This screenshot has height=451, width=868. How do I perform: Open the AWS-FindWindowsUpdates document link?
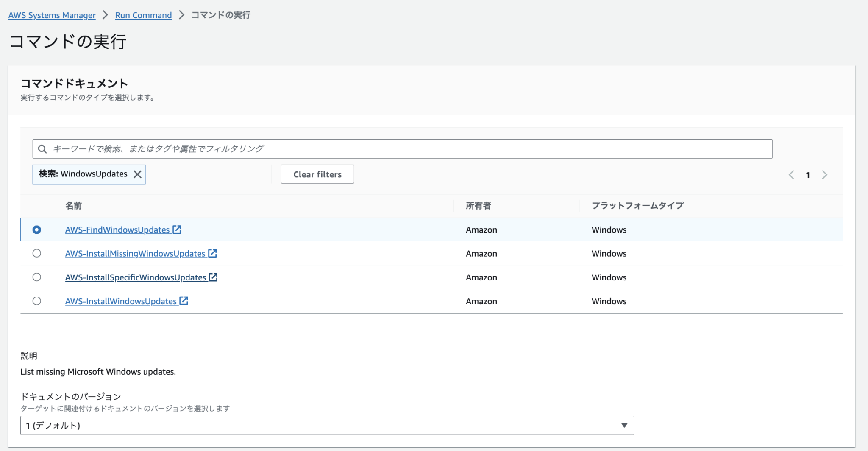point(118,230)
